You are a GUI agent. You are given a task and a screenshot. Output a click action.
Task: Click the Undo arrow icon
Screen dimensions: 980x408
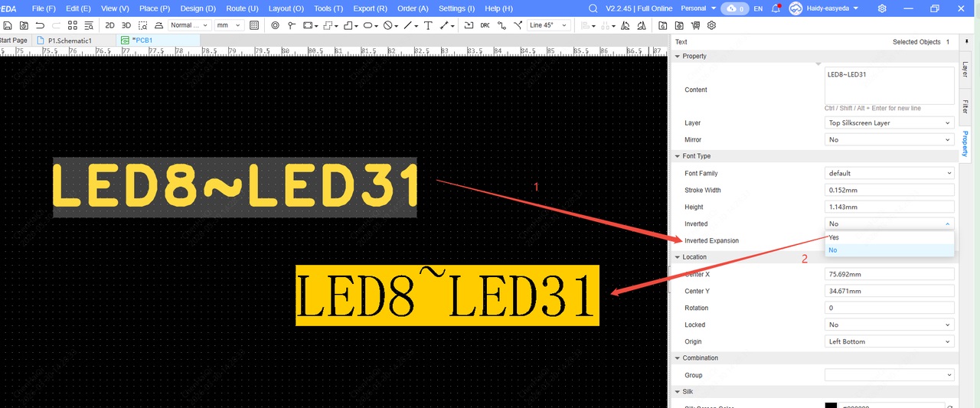click(40, 25)
